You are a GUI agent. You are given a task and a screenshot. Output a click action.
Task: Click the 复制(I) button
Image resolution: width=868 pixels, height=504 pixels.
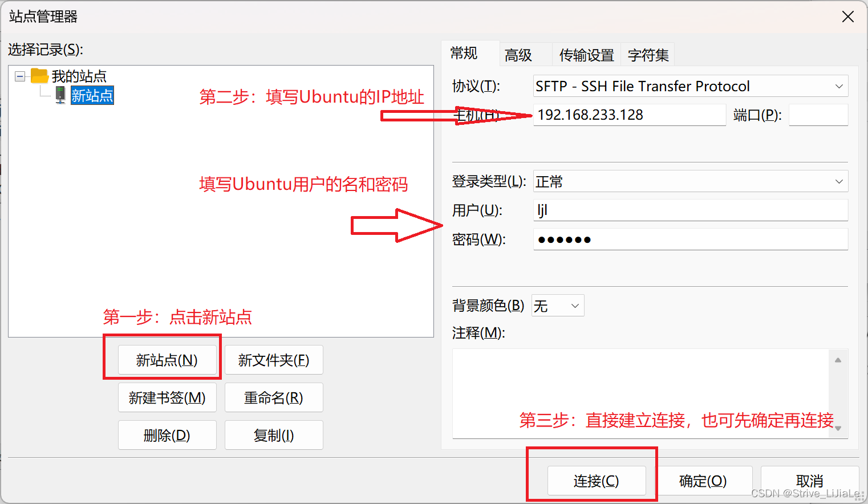[x=274, y=435]
